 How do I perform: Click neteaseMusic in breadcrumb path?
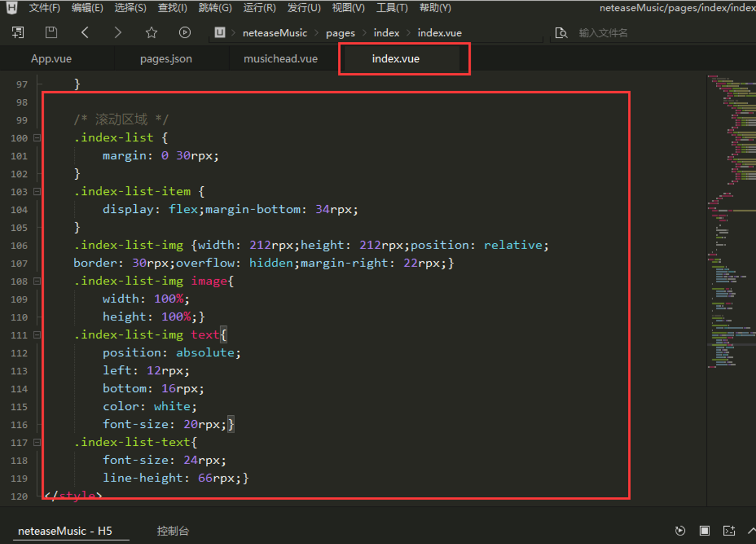275,33
